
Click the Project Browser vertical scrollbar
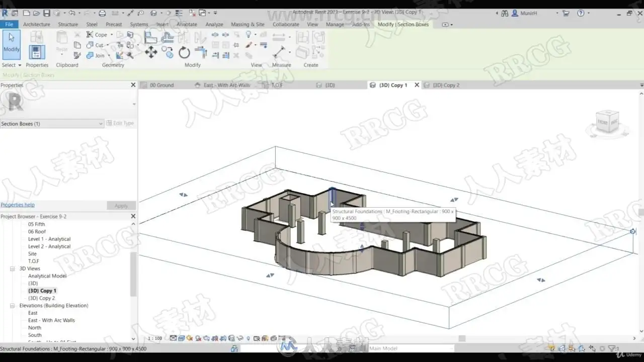(133, 274)
